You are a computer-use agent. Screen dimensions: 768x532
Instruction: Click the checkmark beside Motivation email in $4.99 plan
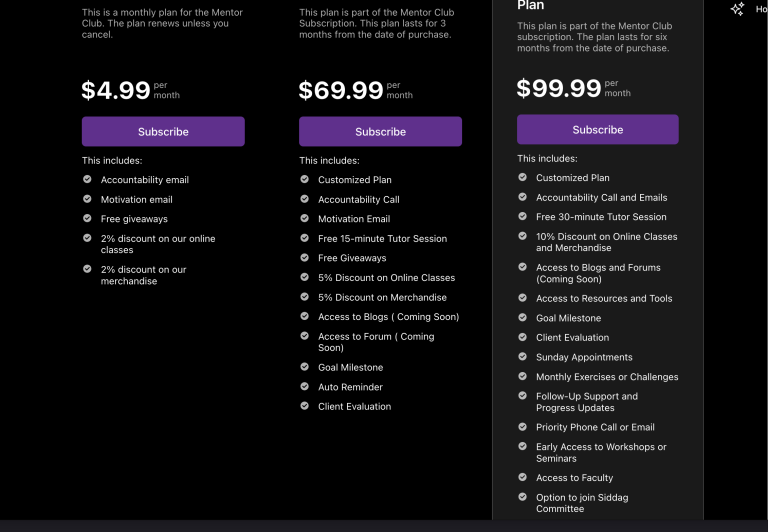[87, 200]
